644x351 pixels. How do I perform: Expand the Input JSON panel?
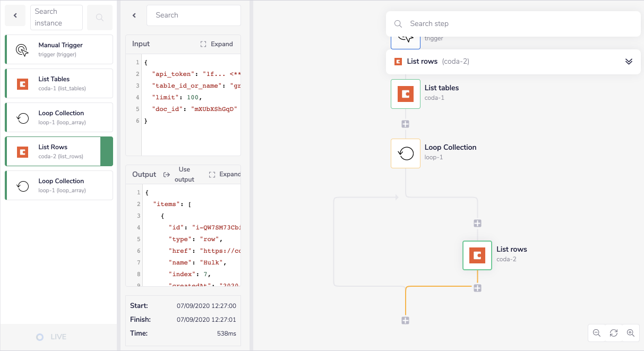(x=217, y=44)
